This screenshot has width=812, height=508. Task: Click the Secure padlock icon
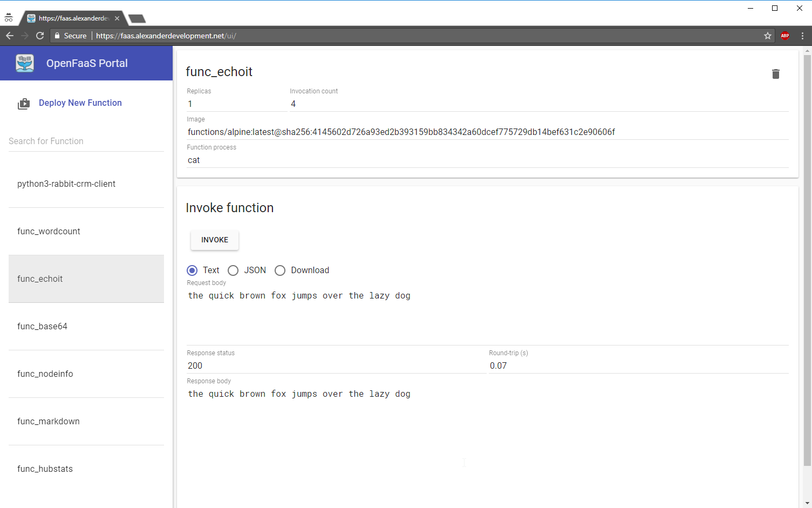coord(57,36)
